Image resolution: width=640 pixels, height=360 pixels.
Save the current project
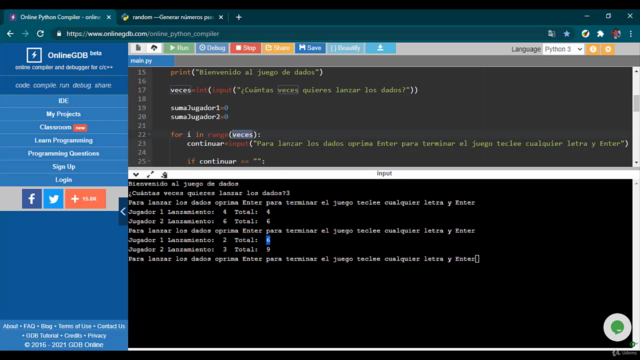point(310,48)
